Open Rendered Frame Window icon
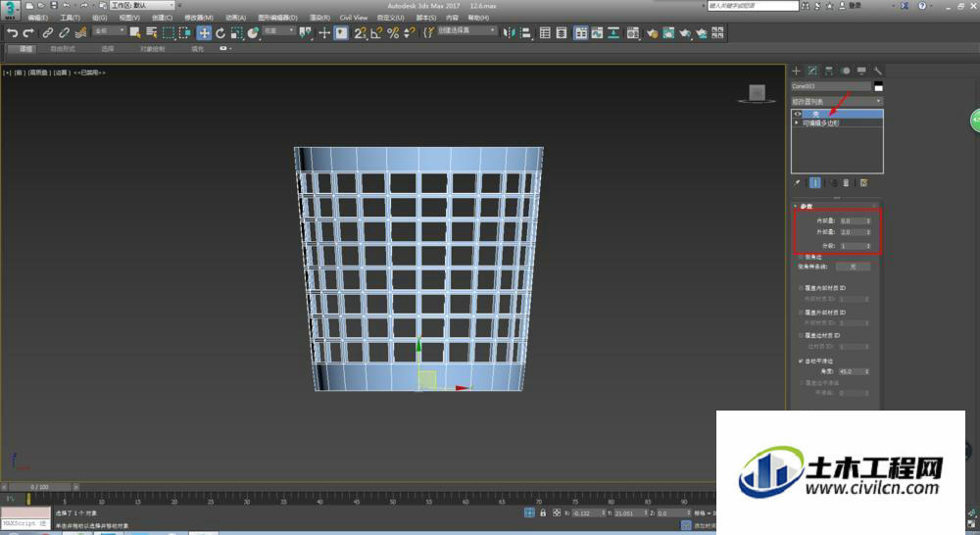Image resolution: width=980 pixels, height=535 pixels. click(x=668, y=33)
